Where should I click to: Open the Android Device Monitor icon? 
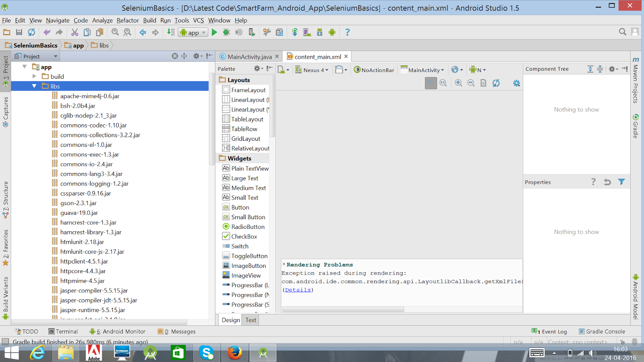[332, 32]
